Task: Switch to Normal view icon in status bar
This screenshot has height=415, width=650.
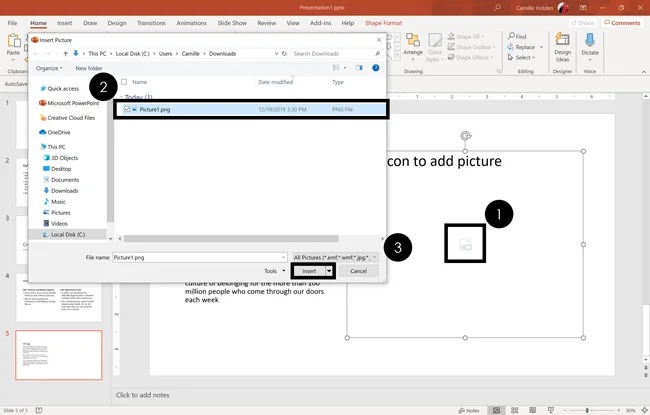Action: coord(496,410)
